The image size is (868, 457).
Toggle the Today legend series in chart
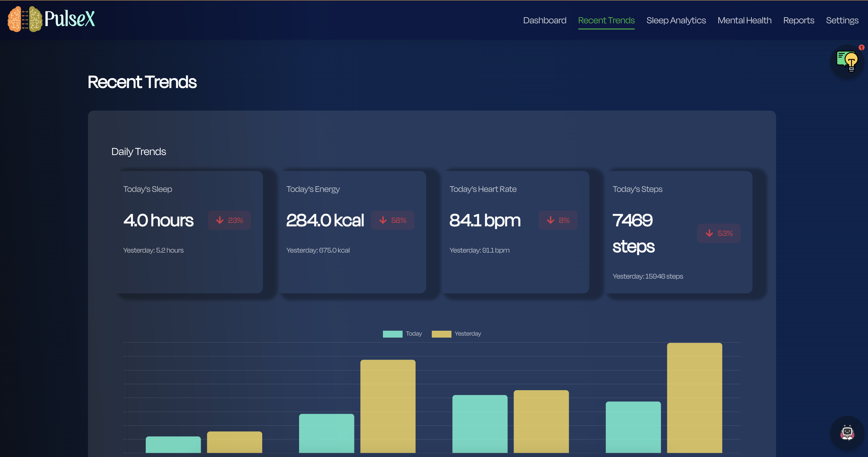402,334
